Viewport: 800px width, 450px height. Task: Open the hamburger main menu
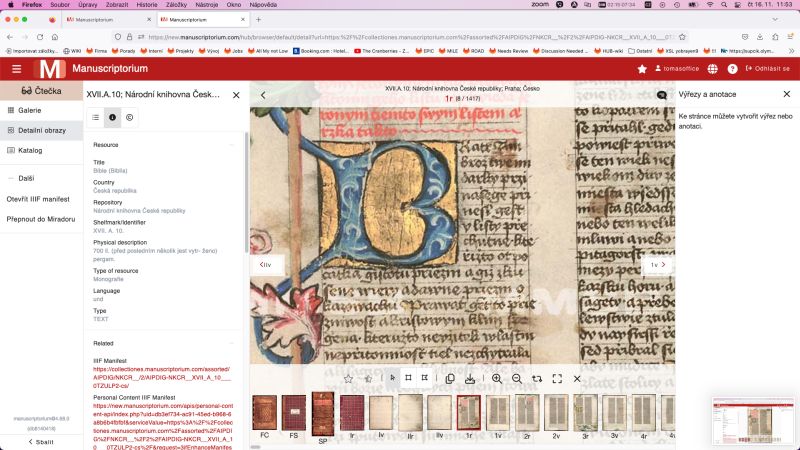[x=16, y=68]
